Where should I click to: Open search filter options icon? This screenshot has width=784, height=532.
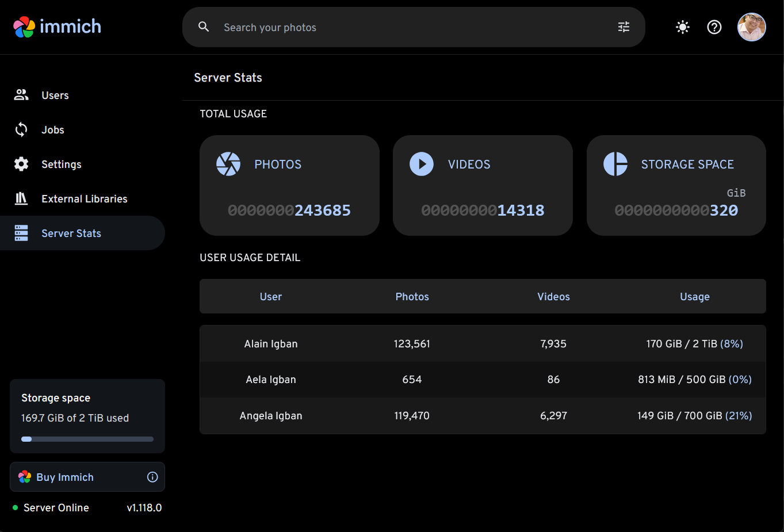(624, 27)
